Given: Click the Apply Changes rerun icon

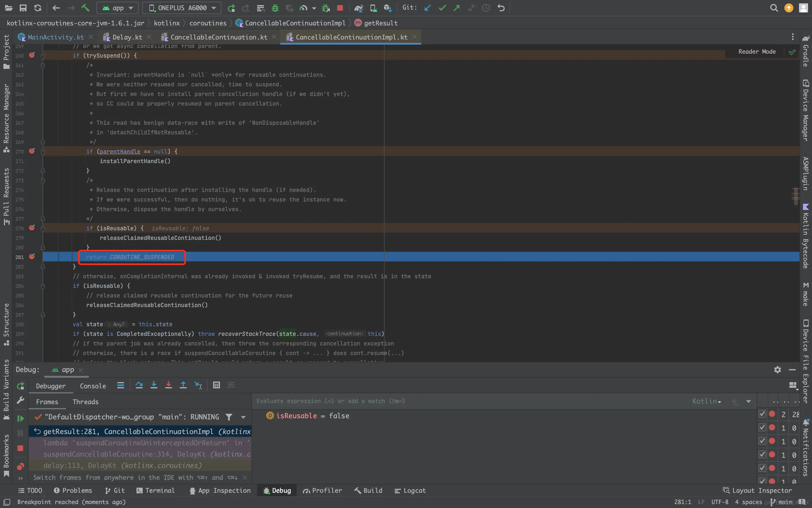Looking at the screenshot, I should [x=231, y=8].
